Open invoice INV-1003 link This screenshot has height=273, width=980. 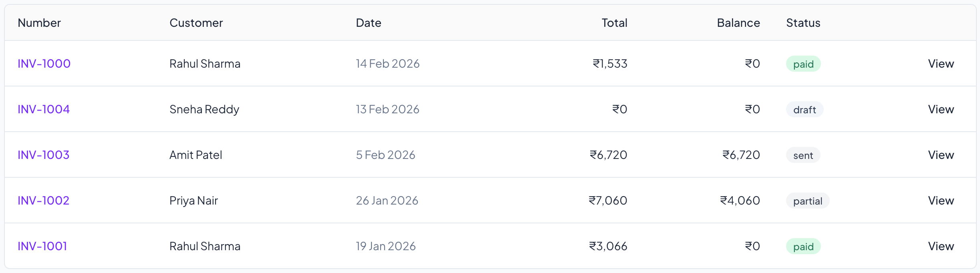point(44,155)
